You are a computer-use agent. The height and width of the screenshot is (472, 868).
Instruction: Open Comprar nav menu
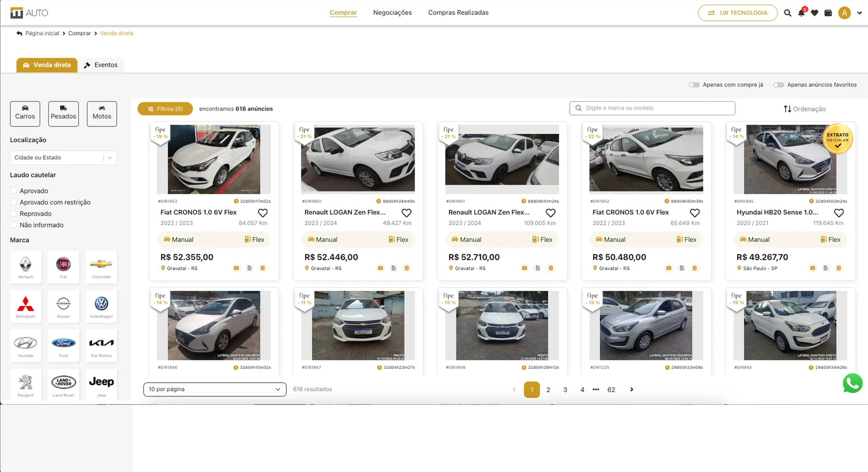(x=343, y=13)
